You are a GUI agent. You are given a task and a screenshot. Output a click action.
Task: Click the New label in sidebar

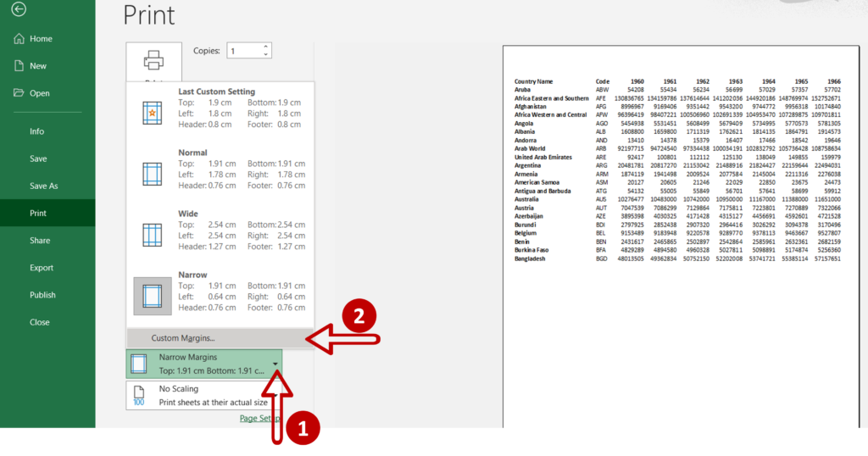point(38,66)
